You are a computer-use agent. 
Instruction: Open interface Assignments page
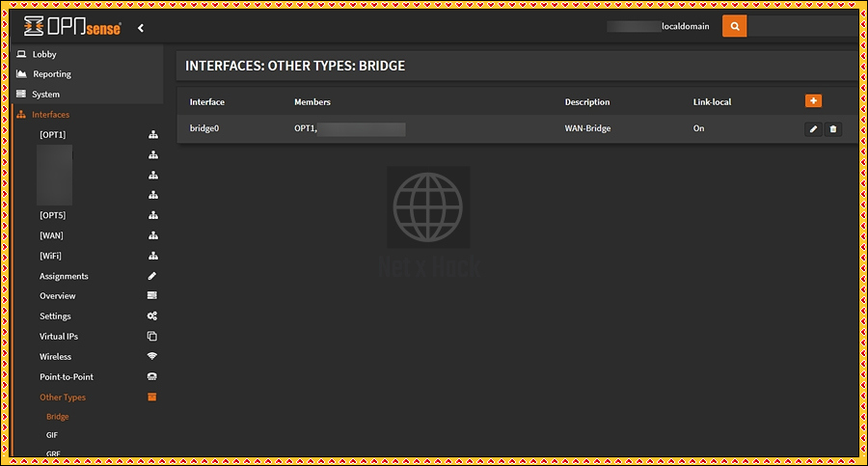point(64,276)
